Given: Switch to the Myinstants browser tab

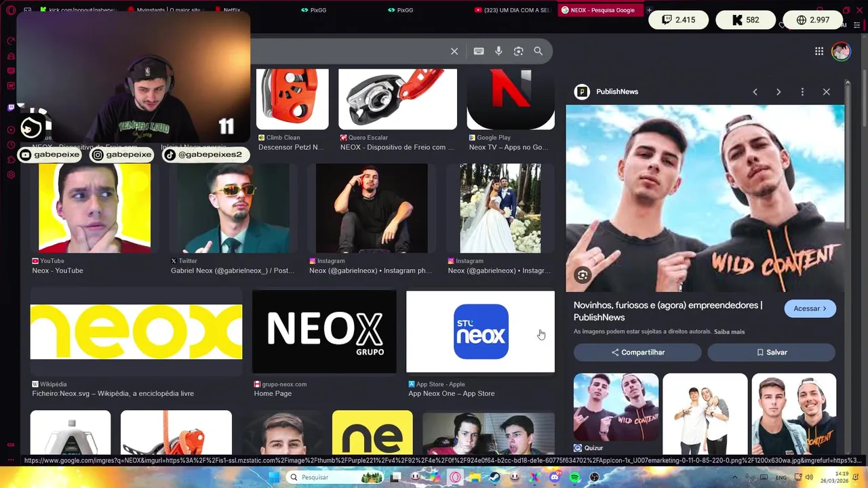Looking at the screenshot, I should 165,10.
